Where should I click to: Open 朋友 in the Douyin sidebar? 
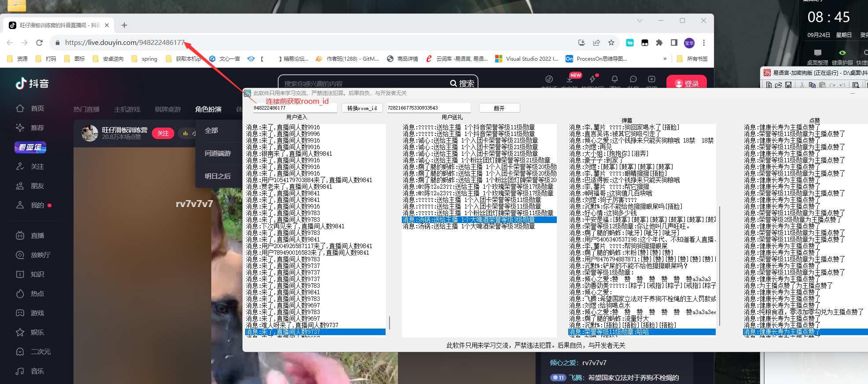[x=30, y=186]
